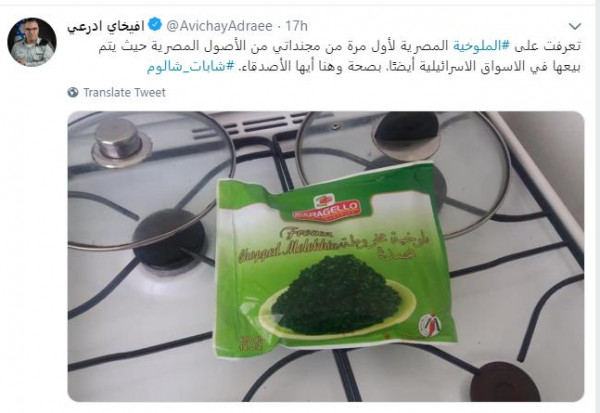Screen dimensions: 600x413
Task: Expand the tweet options chevron
Action: coord(574,26)
